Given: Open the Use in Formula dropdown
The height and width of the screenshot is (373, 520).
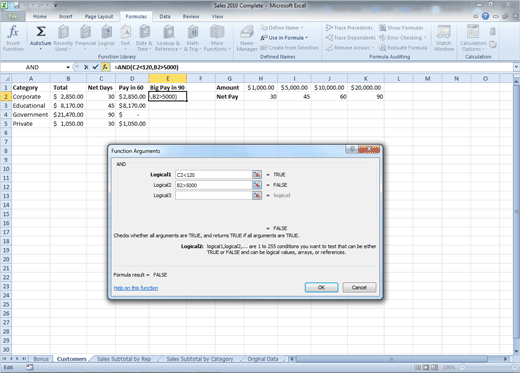Looking at the screenshot, I should pyautogui.click(x=284, y=38).
